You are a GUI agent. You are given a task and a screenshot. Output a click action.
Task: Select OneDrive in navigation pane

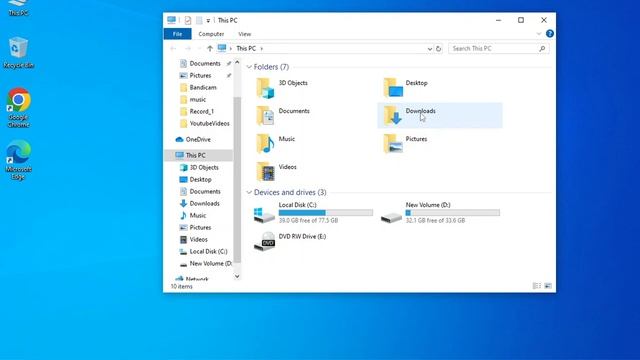coord(198,140)
